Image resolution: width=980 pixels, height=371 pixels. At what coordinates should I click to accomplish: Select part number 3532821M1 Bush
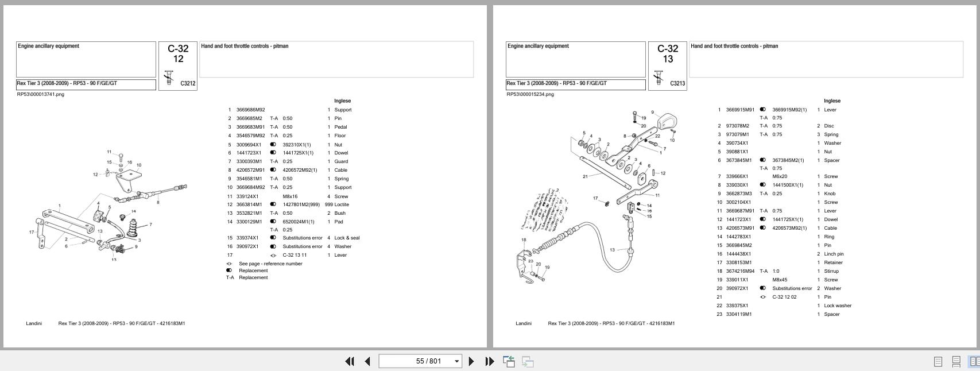pyautogui.click(x=249, y=213)
